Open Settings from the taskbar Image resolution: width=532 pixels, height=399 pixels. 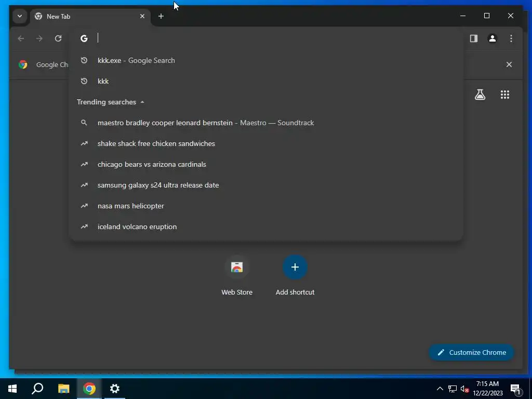point(115,389)
